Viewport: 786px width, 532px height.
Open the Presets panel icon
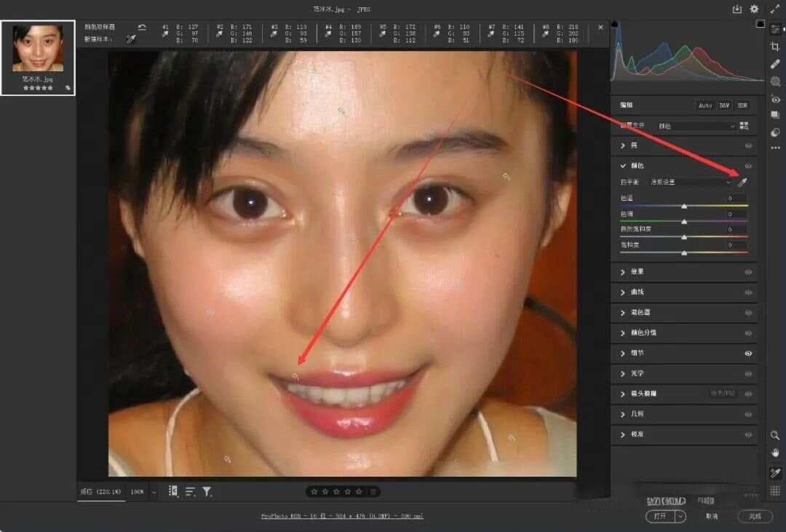click(775, 132)
